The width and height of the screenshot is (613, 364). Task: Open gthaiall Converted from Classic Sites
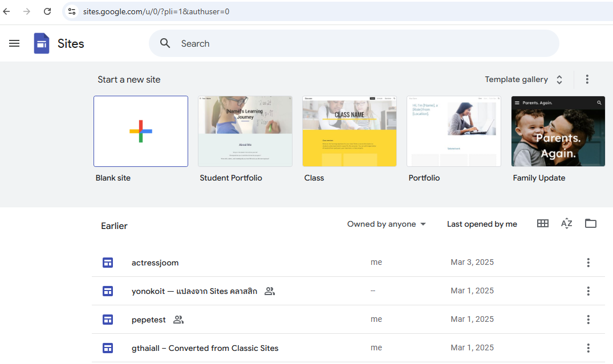point(205,348)
